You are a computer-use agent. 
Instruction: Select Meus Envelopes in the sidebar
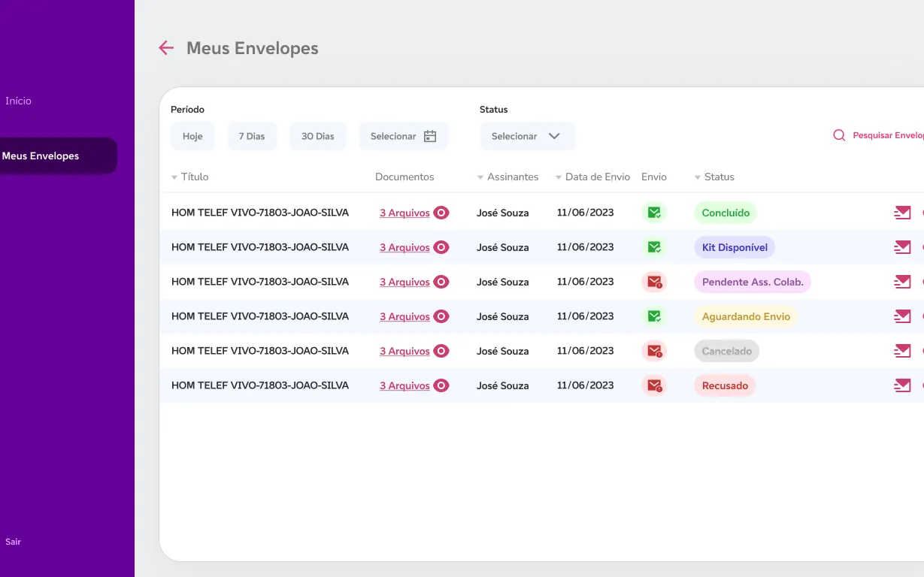coord(58,156)
